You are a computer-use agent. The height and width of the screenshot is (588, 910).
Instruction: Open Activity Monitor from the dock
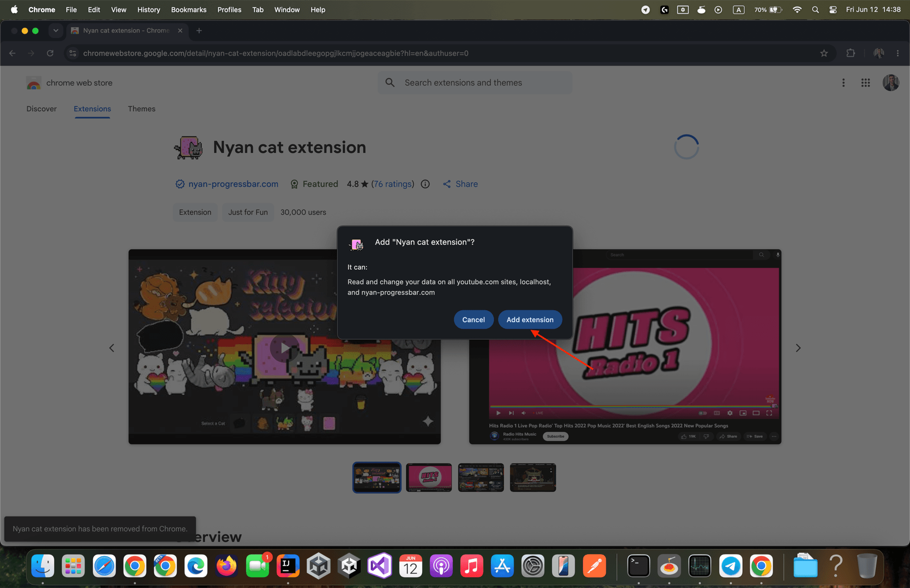700,566
